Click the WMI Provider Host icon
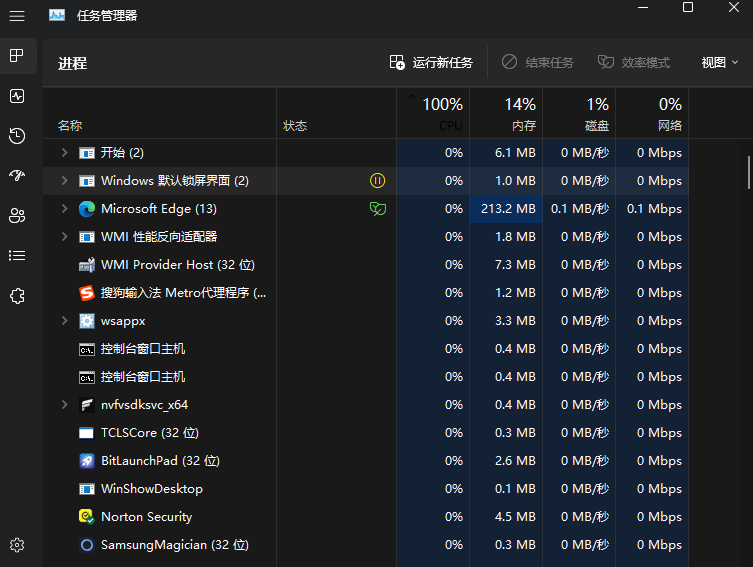753x567 pixels. pos(86,265)
